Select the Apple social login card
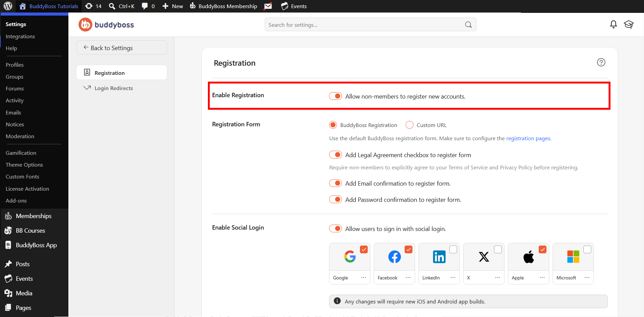The image size is (644, 317). 529,263
